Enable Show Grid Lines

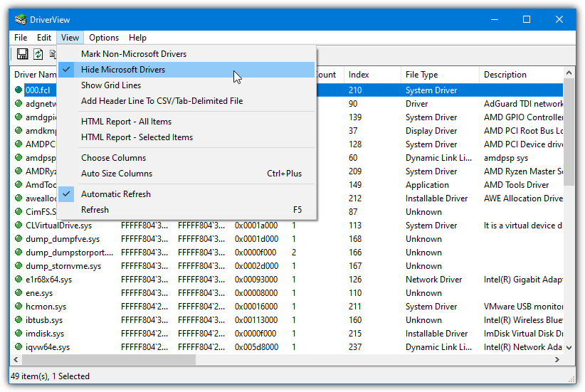[x=186, y=85]
